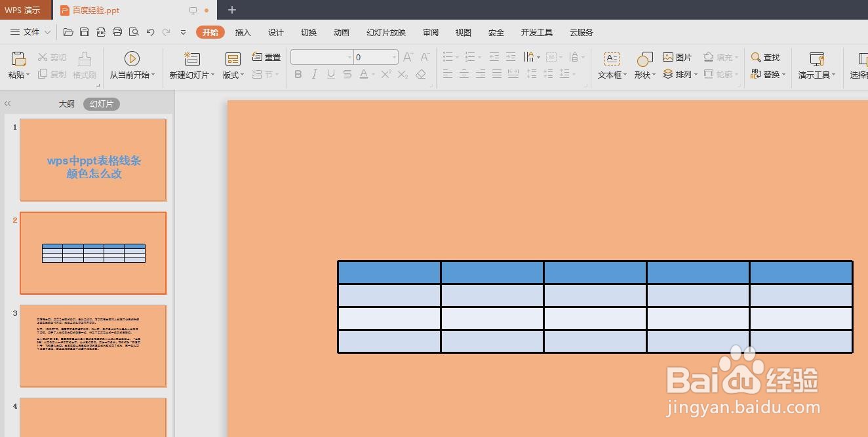
Task: Click the cut (剪切) scissors button
Action: (52, 58)
